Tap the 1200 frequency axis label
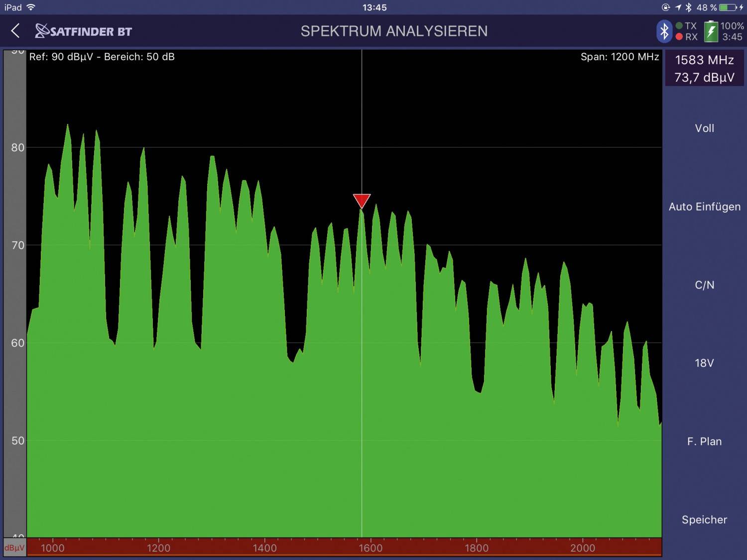This screenshot has height=560, width=747. (158, 548)
